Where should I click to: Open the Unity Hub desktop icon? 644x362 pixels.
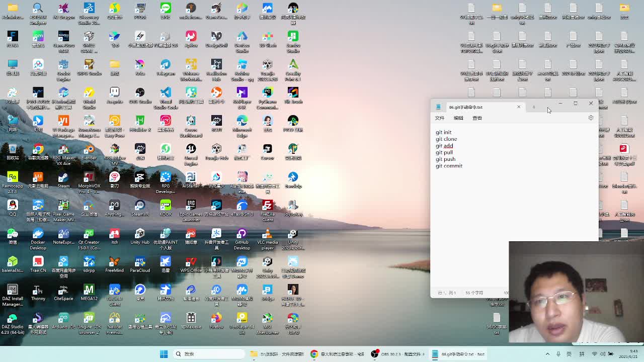140,234
